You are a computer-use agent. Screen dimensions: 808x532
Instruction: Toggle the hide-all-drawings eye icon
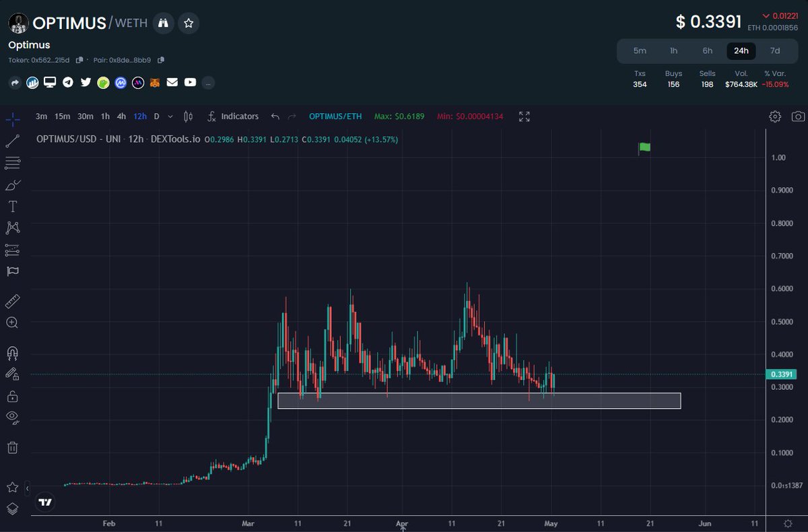(x=12, y=418)
